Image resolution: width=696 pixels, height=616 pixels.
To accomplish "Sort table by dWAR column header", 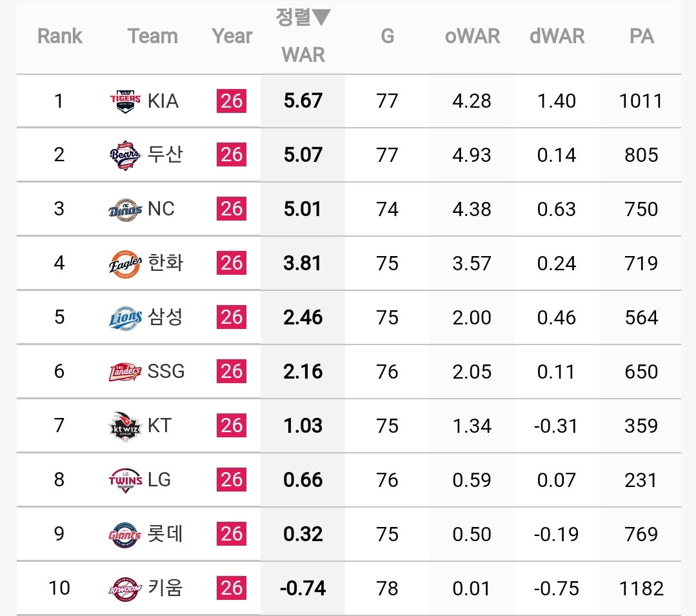I will (x=557, y=36).
